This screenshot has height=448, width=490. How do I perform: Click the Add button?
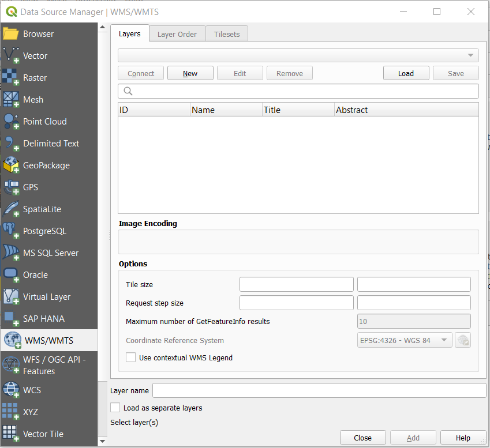(x=413, y=438)
